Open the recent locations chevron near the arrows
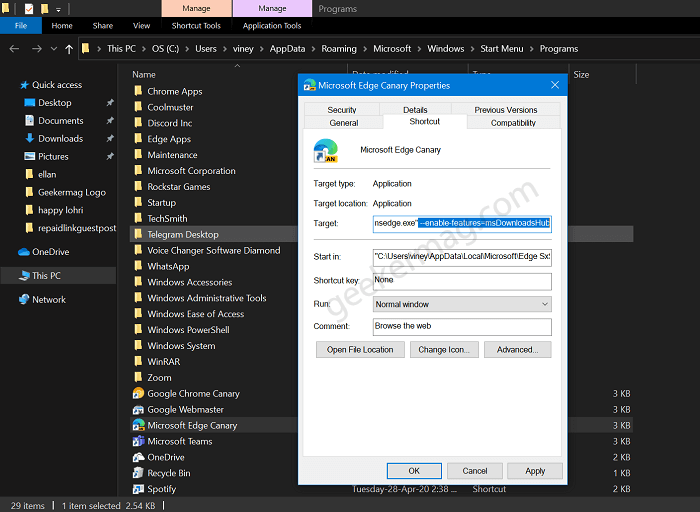Viewport: 700px width, 512px height. point(54,49)
